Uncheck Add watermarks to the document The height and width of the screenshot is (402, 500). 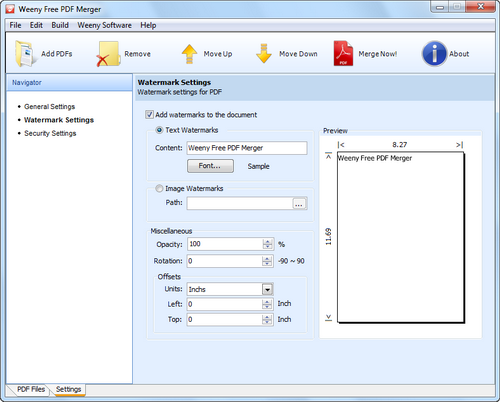(149, 115)
